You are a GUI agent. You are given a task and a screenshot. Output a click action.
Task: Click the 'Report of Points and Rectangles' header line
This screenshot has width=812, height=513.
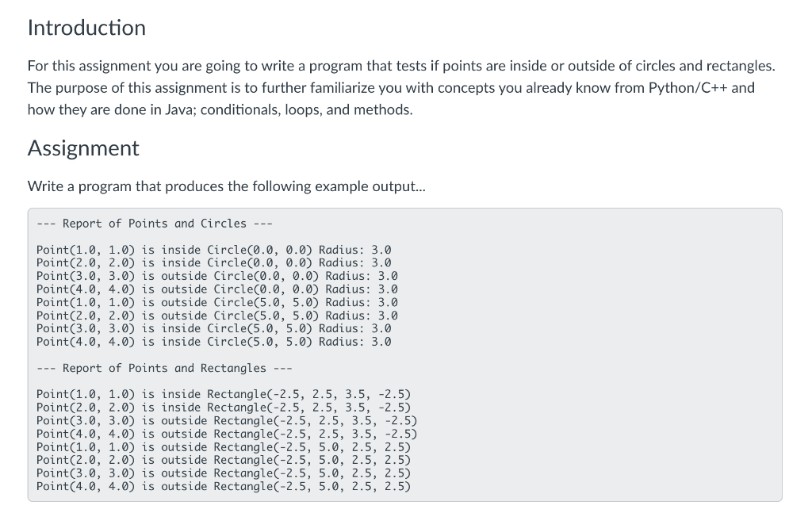[x=164, y=368]
